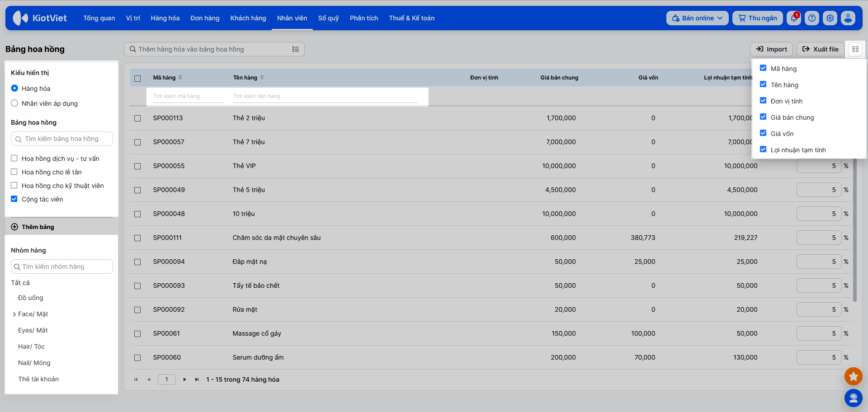Go to last page arrow

197,379
